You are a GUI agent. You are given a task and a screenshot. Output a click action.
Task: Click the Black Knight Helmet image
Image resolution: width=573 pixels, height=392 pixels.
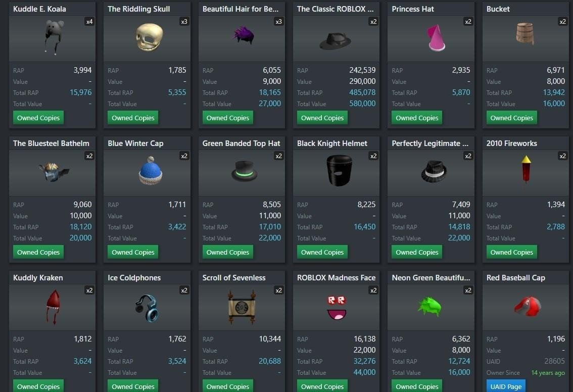click(x=339, y=170)
